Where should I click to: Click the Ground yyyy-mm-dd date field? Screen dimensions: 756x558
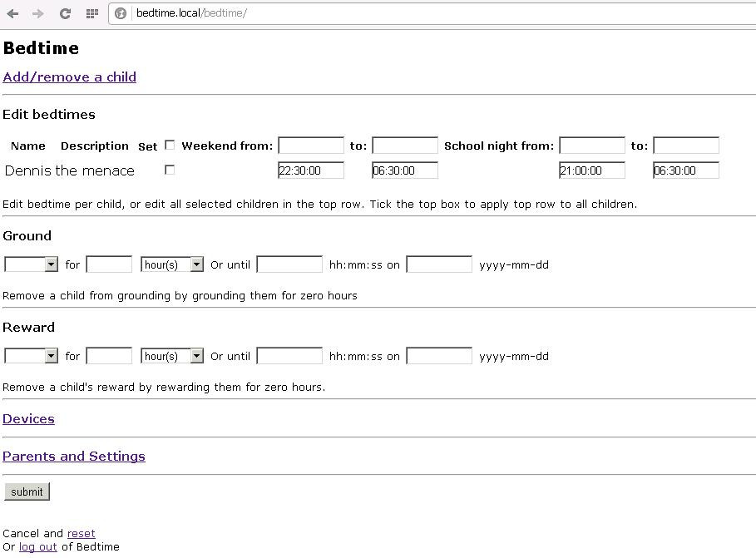pos(439,264)
